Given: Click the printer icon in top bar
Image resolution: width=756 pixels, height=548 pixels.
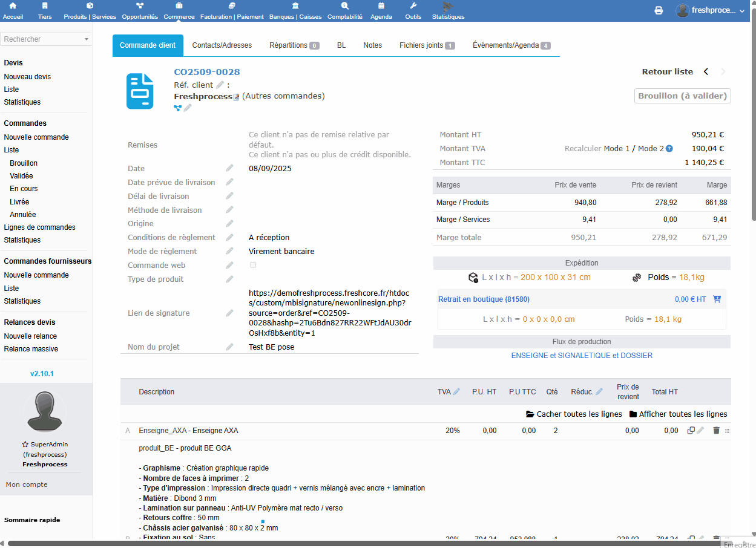Looking at the screenshot, I should click(659, 10).
